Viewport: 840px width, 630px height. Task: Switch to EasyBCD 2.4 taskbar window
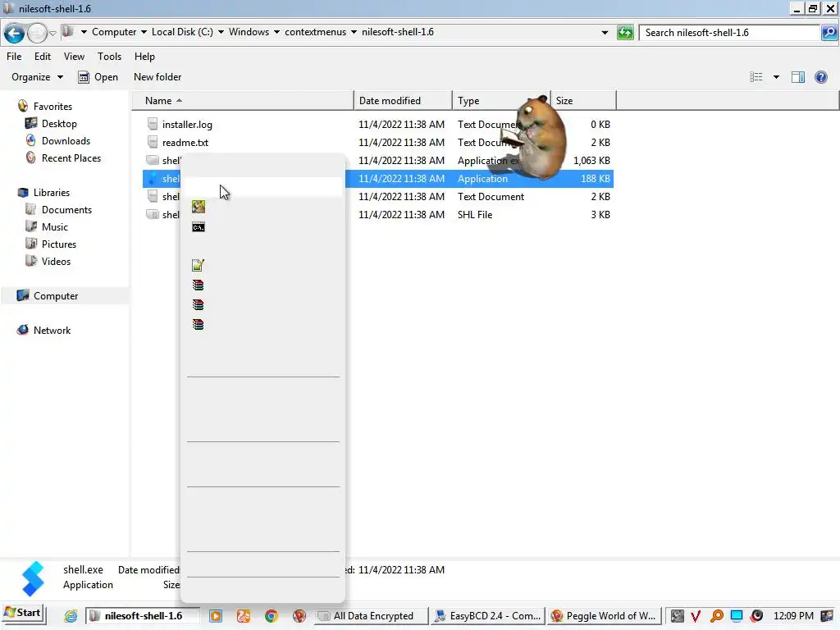tap(488, 616)
